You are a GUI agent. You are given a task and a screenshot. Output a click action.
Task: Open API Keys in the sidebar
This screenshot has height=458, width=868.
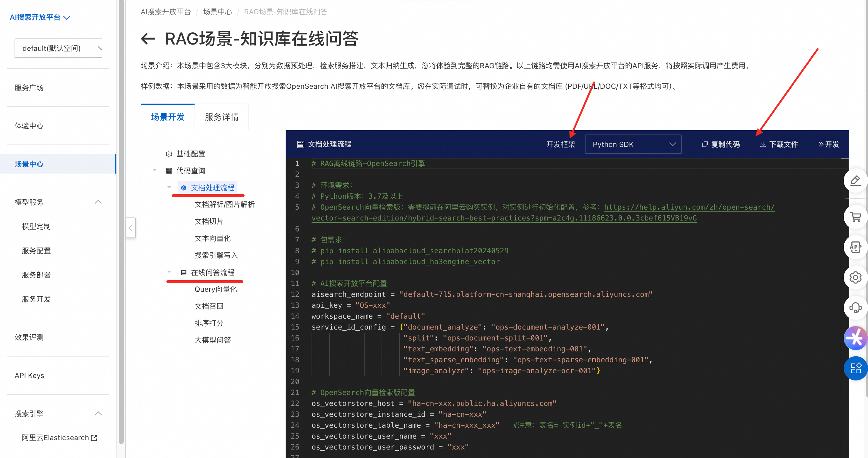(x=29, y=376)
